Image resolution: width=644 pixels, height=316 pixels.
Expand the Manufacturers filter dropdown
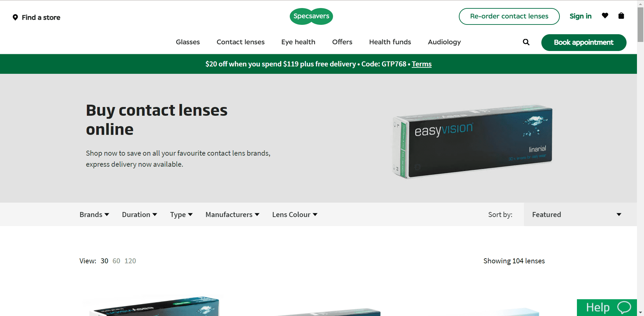point(232,215)
